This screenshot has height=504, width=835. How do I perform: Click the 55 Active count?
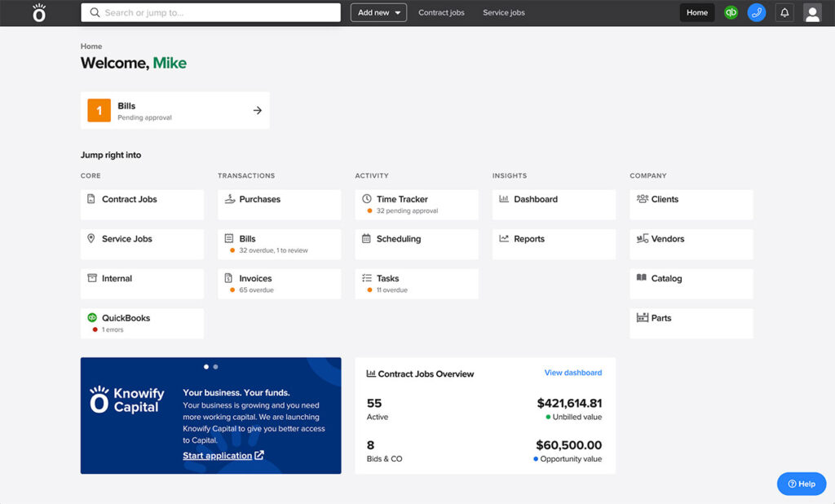point(374,404)
